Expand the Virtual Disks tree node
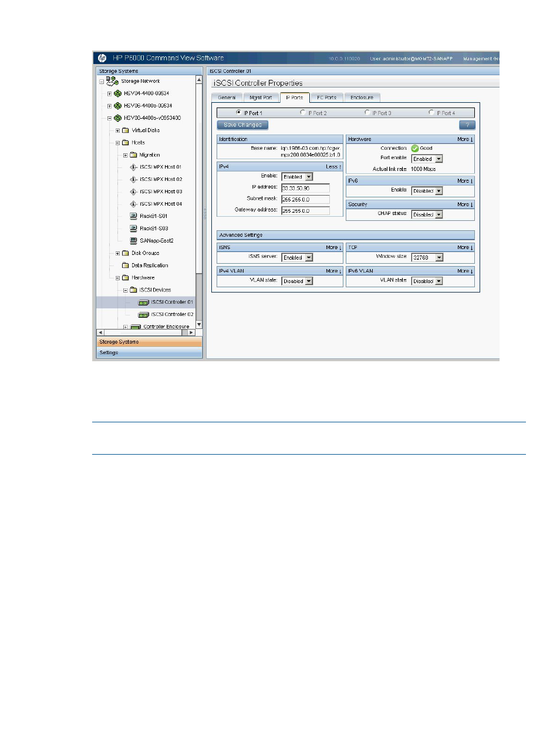The image size is (560, 746). click(x=117, y=130)
